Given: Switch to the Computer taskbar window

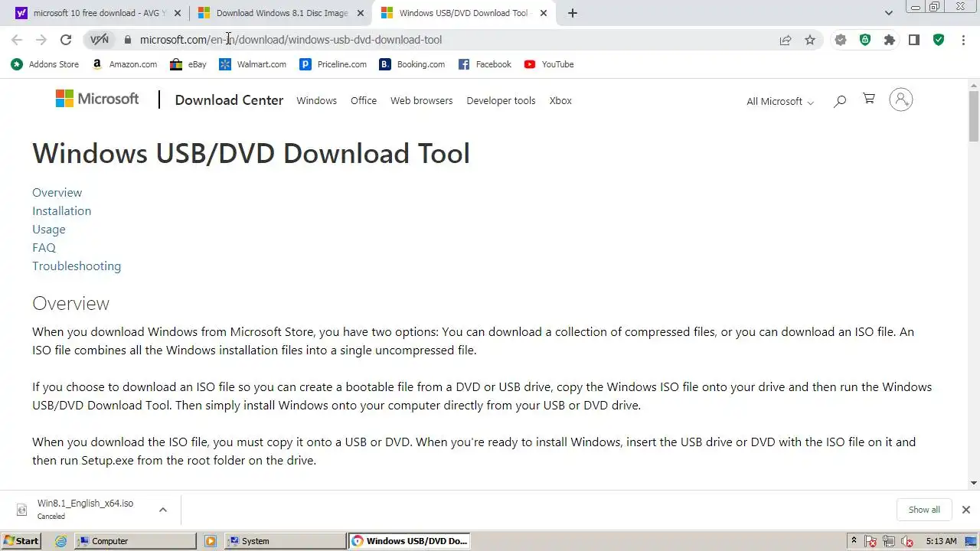Looking at the screenshot, I should click(x=136, y=541).
